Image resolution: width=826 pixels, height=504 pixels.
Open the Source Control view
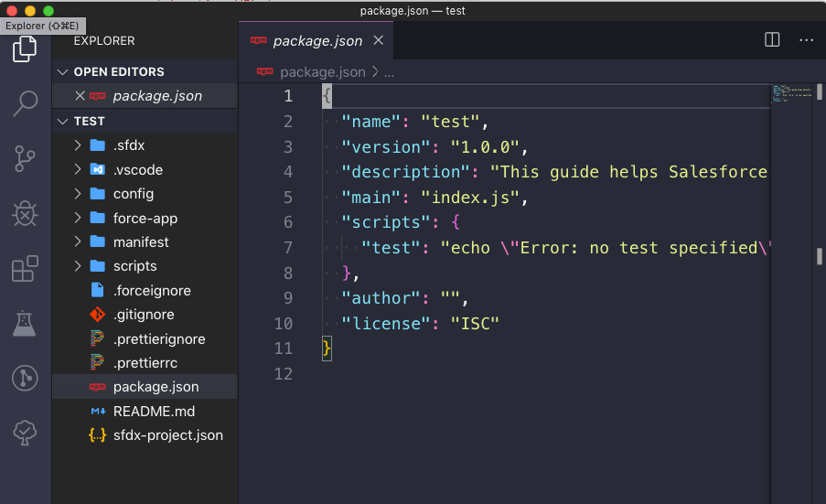[x=25, y=158]
